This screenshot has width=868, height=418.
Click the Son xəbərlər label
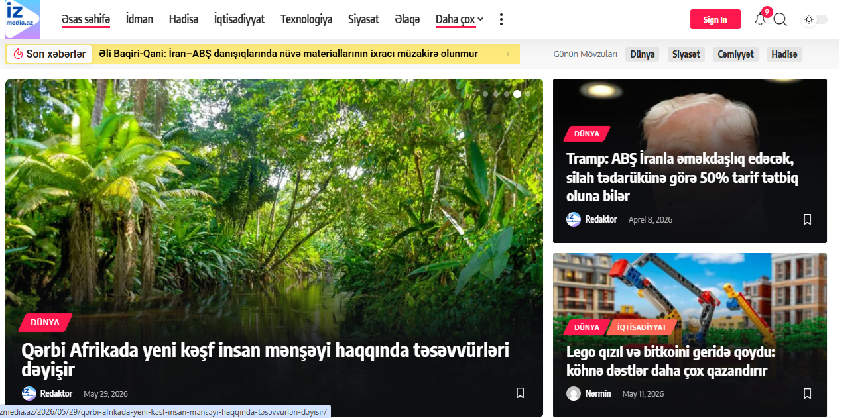[x=50, y=54]
